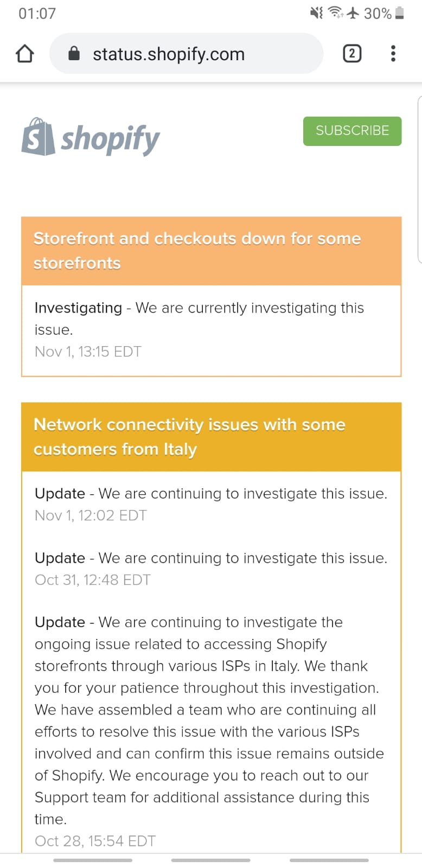
Task: Tap the Oct 31, 12:48 EDT update timestamp
Action: [93, 580]
